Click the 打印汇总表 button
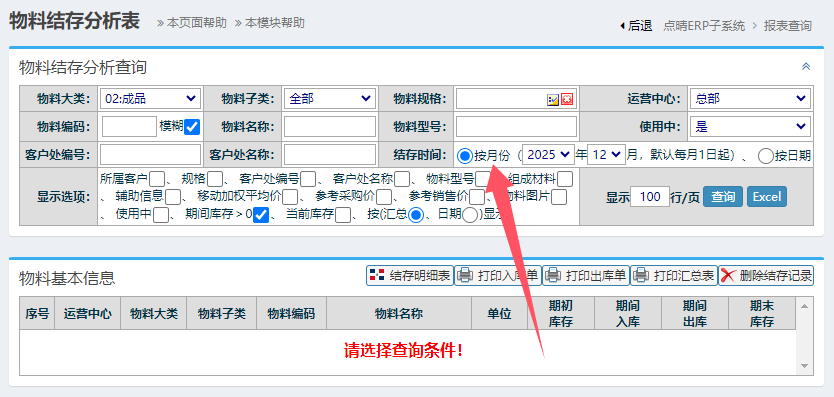Screen dimensions: 834x397 tap(674, 276)
